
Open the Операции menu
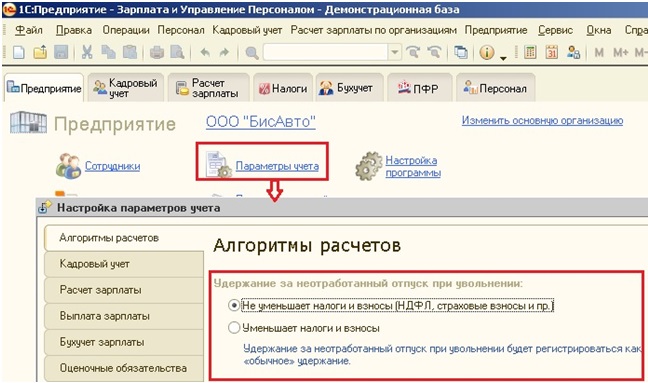[x=126, y=30]
